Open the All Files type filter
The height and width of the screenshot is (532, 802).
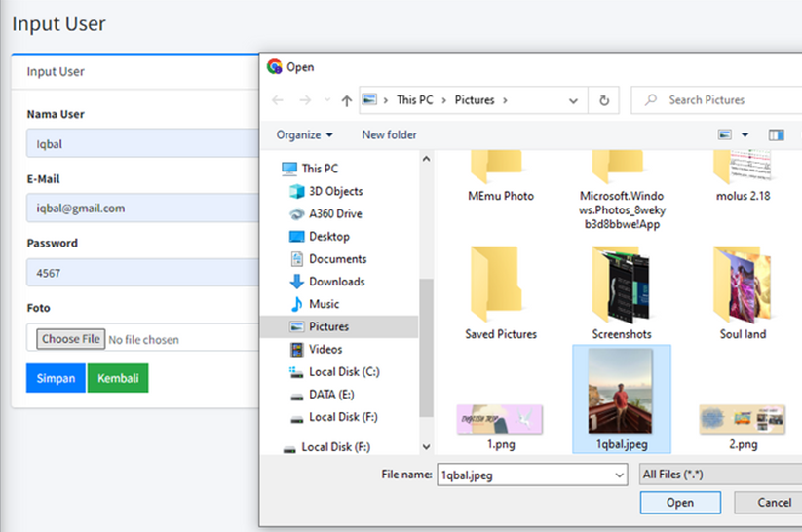click(x=720, y=475)
